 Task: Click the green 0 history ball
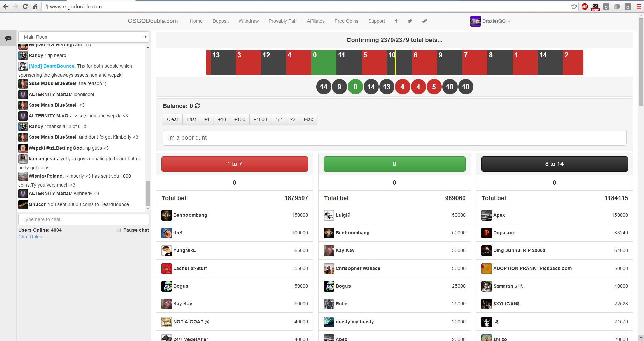click(x=355, y=87)
